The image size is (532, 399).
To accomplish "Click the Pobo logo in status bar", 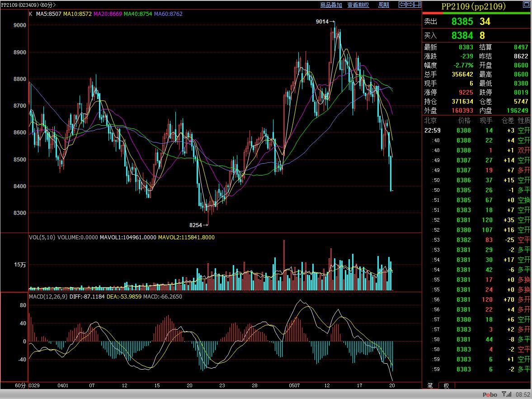I will click(x=490, y=394).
